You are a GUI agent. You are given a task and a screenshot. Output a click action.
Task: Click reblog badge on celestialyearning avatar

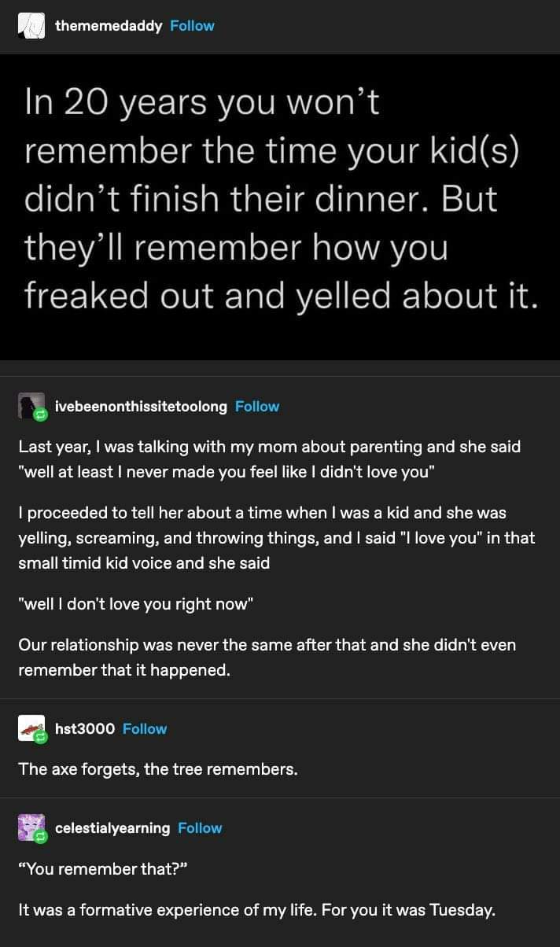click(41, 837)
